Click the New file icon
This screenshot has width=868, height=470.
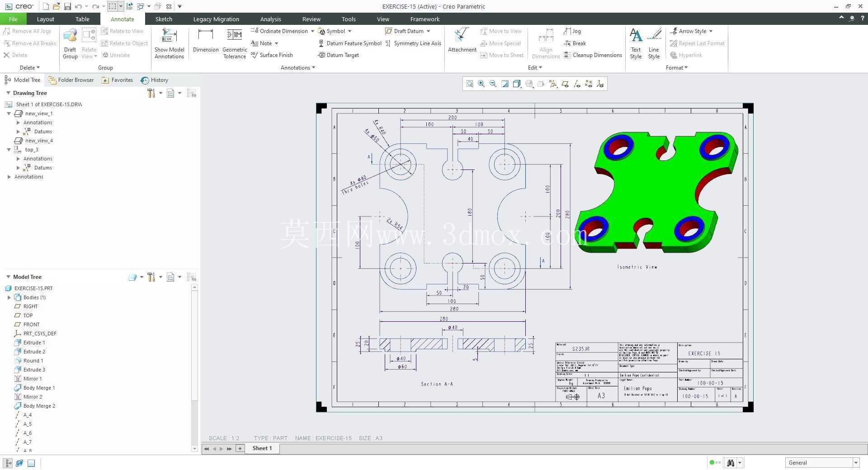(x=46, y=6)
